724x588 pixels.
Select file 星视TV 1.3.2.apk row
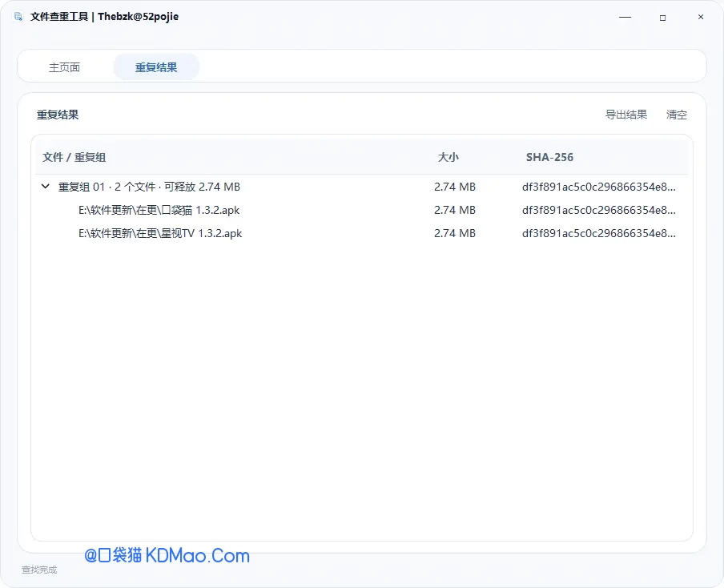coord(361,233)
